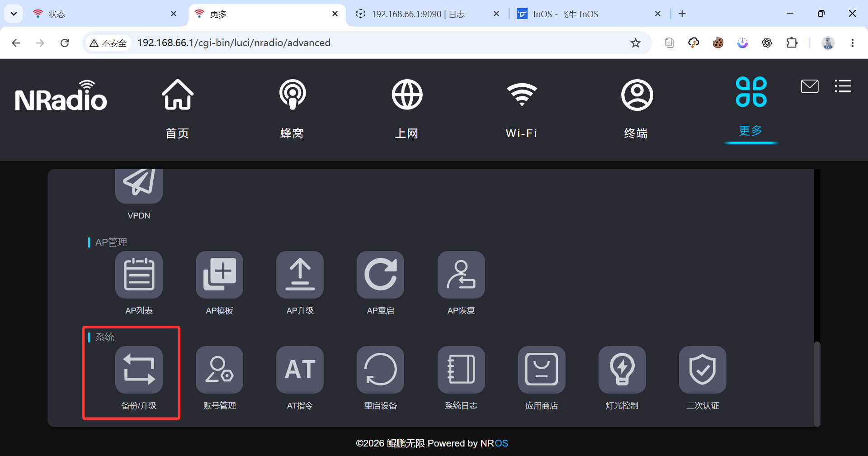Open the 备份/升级 backup icon

click(139, 370)
